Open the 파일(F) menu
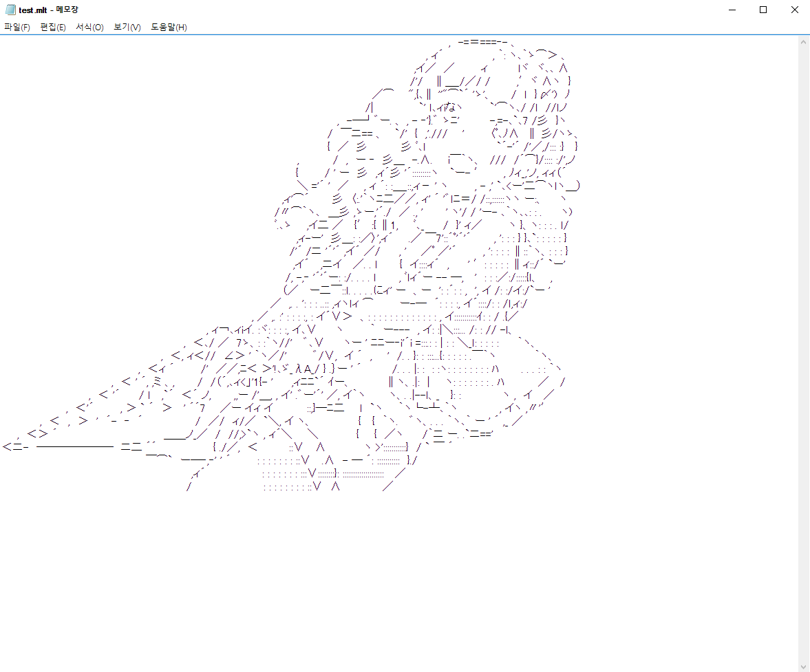810x672 pixels. click(17, 27)
